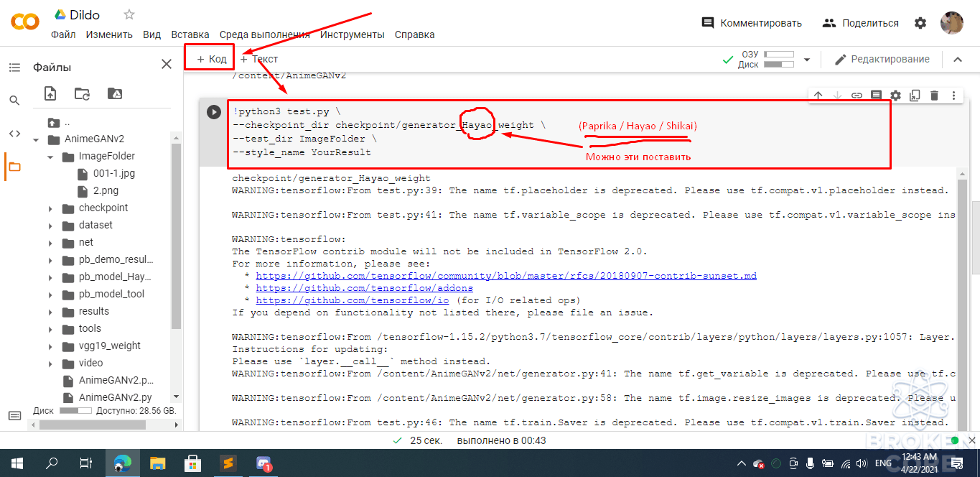The height and width of the screenshot is (477, 980).
Task: Collapse the AnimeGANv2 folder
Action: [x=36, y=139]
